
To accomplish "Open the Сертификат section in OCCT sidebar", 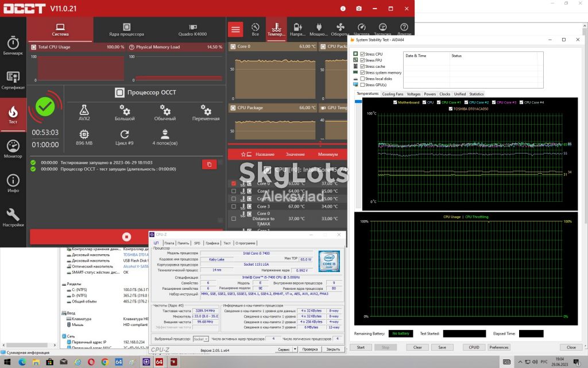I will [x=13, y=80].
